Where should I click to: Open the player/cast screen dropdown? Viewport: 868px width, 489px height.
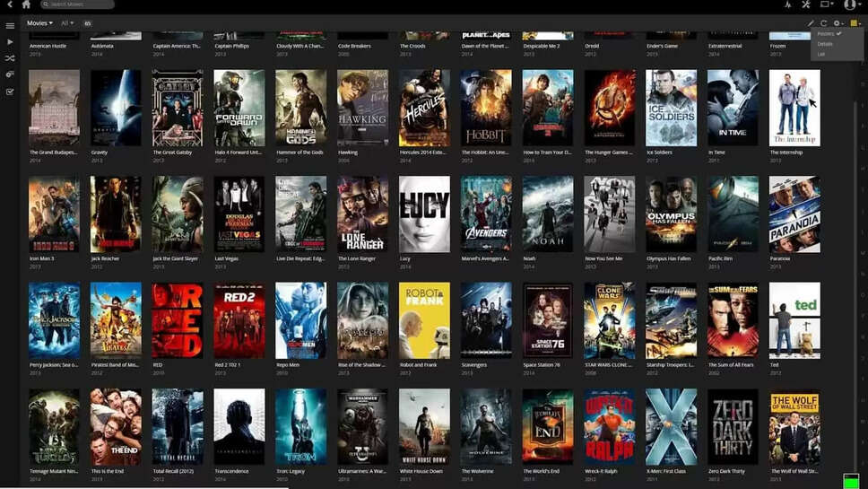(827, 4)
